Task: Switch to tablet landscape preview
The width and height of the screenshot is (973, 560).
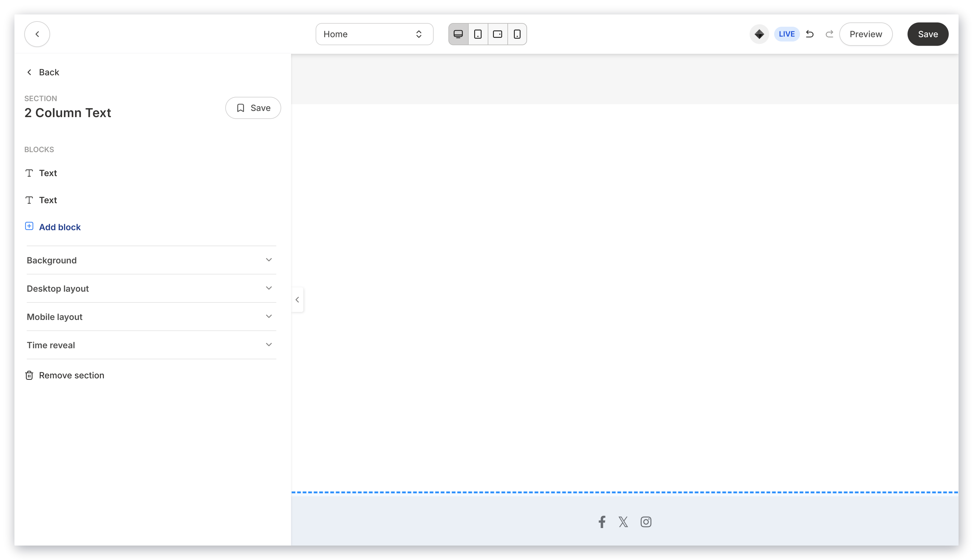Action: pyautogui.click(x=497, y=34)
